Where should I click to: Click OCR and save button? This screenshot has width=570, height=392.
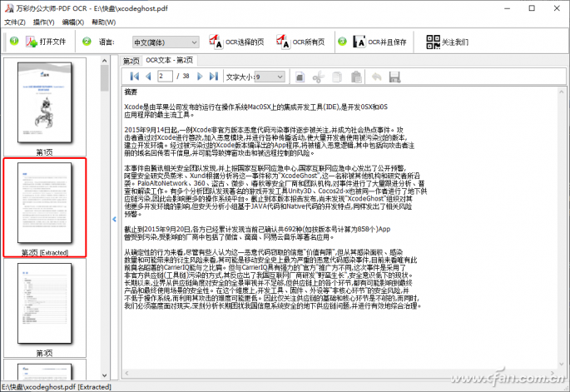379,42
